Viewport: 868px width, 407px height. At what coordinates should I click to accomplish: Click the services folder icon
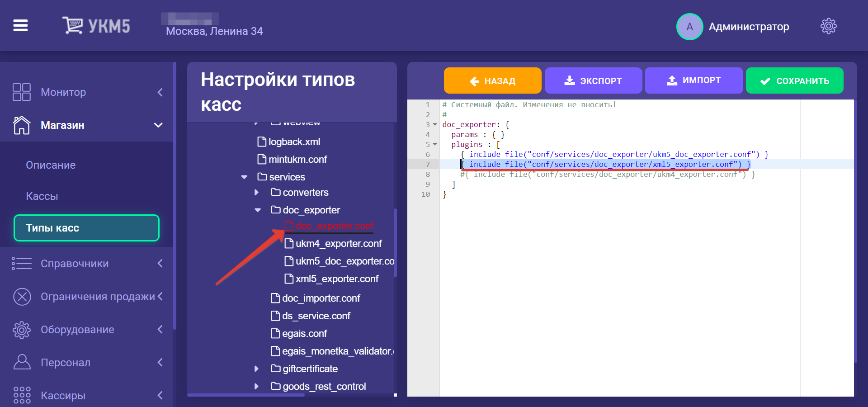[x=262, y=177]
